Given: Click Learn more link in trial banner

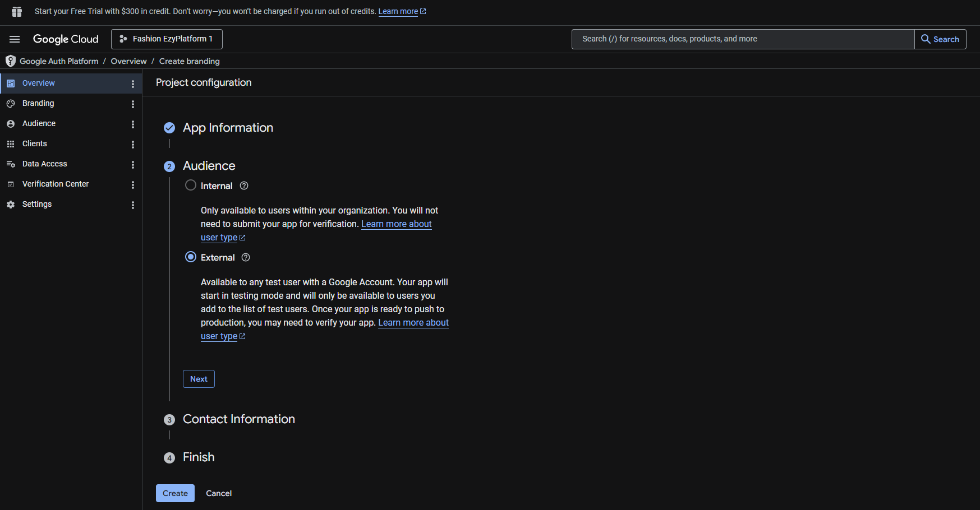Looking at the screenshot, I should [398, 12].
